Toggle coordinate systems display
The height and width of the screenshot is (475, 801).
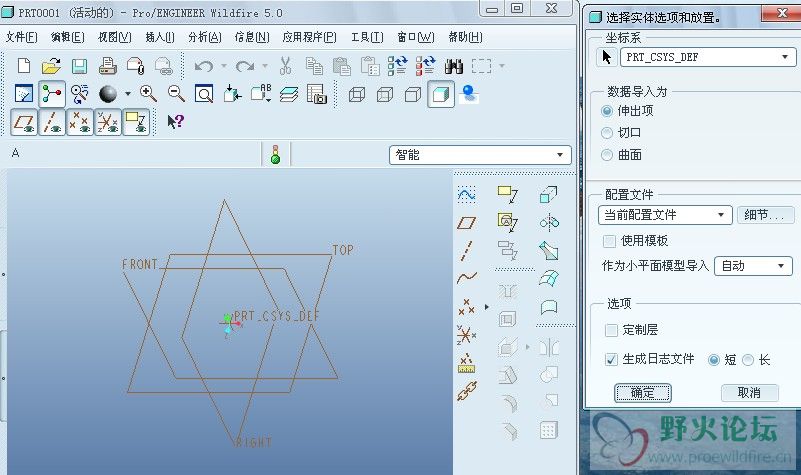tap(108, 123)
